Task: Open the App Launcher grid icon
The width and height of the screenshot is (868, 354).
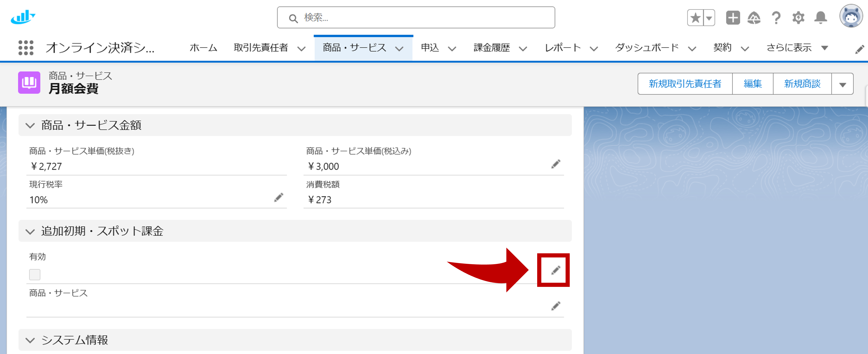Action: (x=26, y=48)
